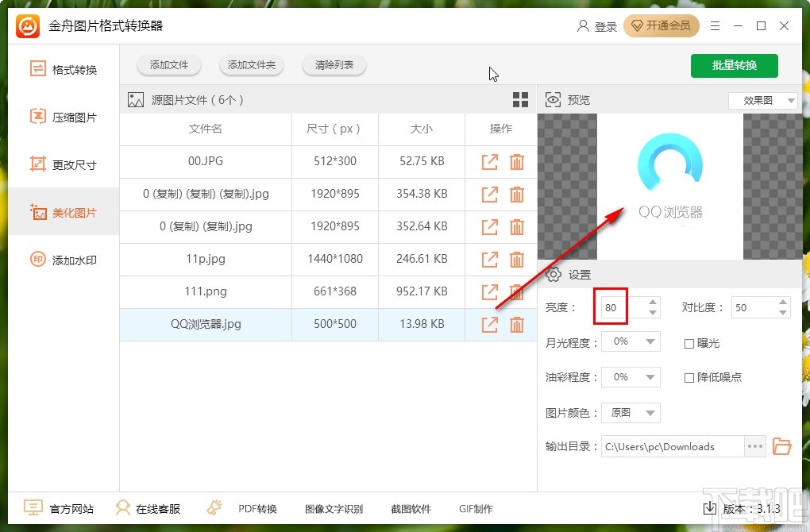Click 清除列表 to clear the list
The width and height of the screenshot is (810, 532).
point(334,65)
